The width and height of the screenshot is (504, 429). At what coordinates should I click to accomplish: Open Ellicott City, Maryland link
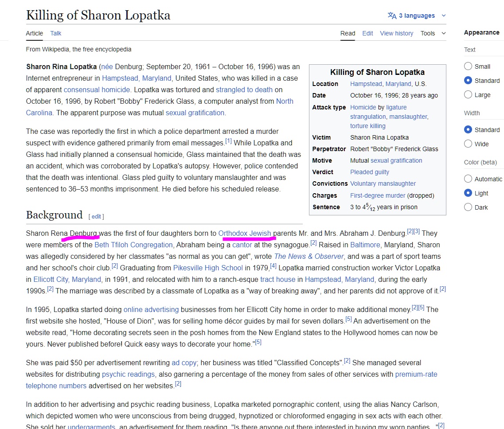pos(67,280)
